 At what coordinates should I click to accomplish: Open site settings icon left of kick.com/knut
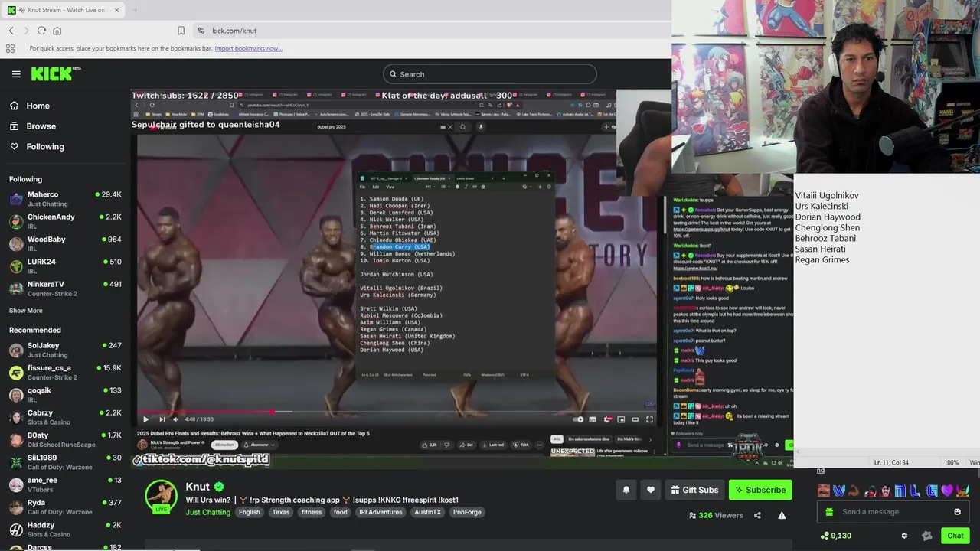(x=201, y=31)
